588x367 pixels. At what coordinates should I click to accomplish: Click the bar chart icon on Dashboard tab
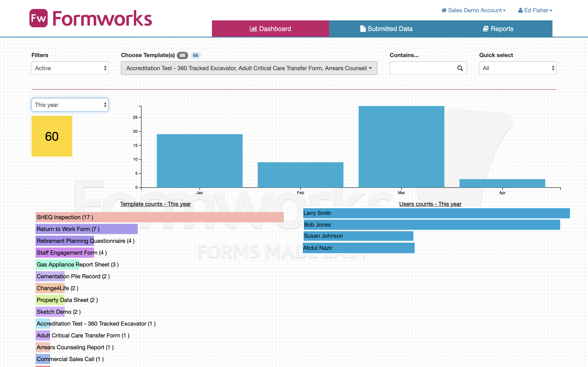(x=253, y=29)
